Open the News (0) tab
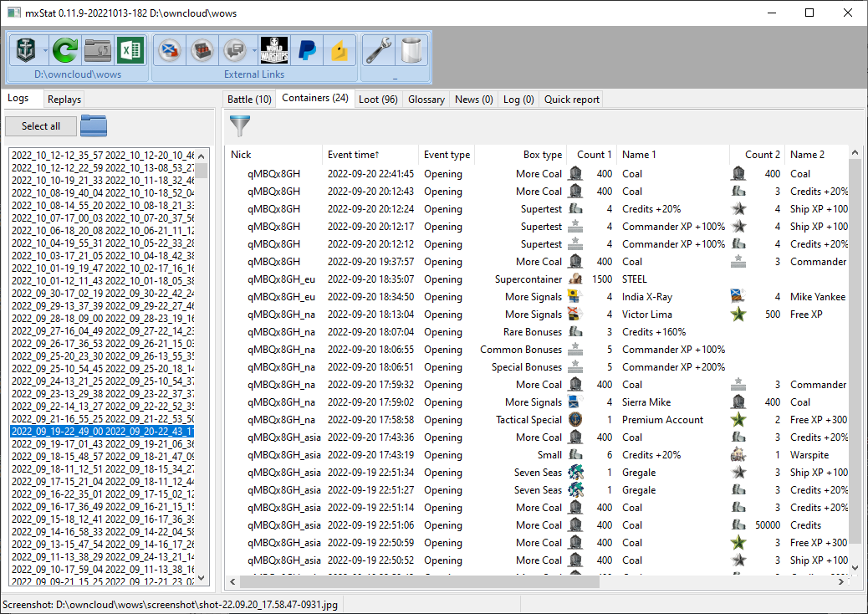The height and width of the screenshot is (614, 868). [x=474, y=99]
